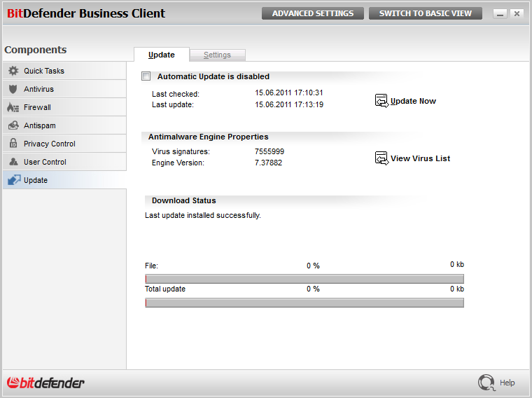Image resolution: width=532 pixels, height=398 pixels.
Task: Click the User Control people icon
Action: pos(13,162)
